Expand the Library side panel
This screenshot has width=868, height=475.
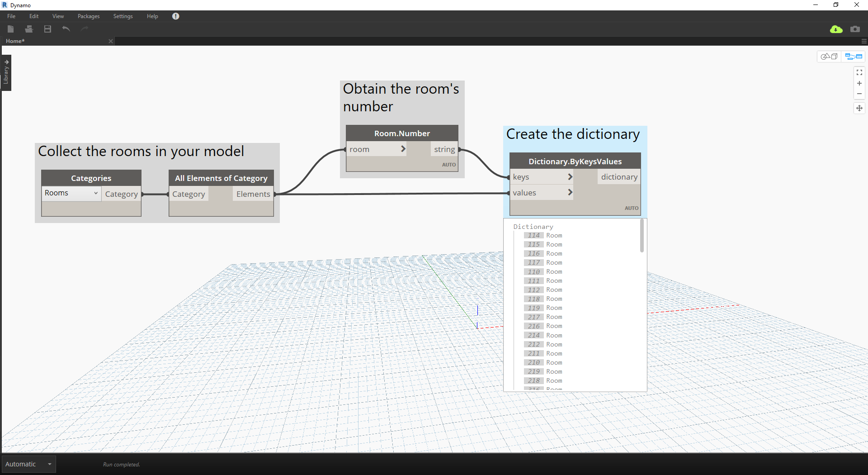[6, 72]
